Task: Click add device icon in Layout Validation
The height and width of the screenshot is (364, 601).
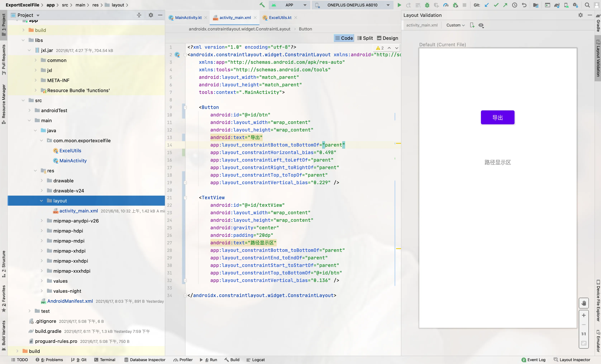Action: click(472, 25)
